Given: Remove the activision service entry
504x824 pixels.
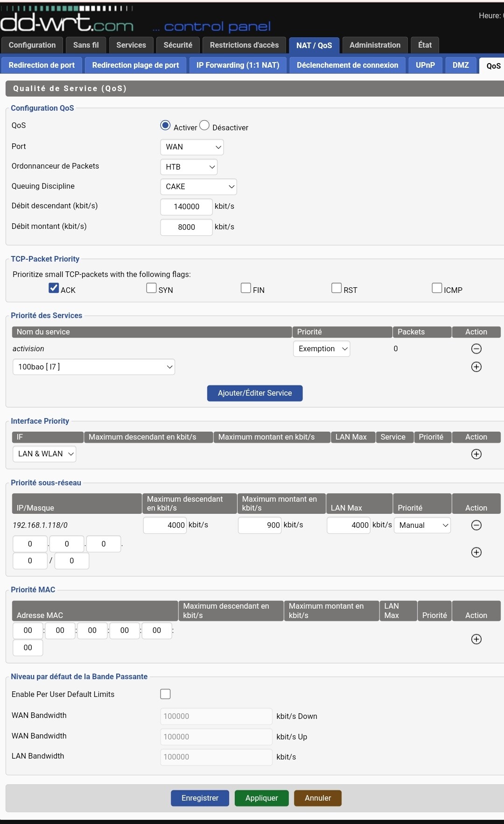Looking at the screenshot, I should click(476, 349).
